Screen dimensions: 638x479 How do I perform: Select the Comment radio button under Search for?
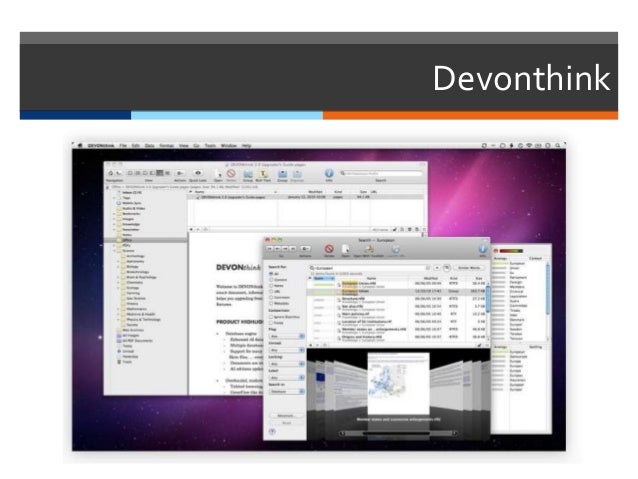(x=271, y=297)
